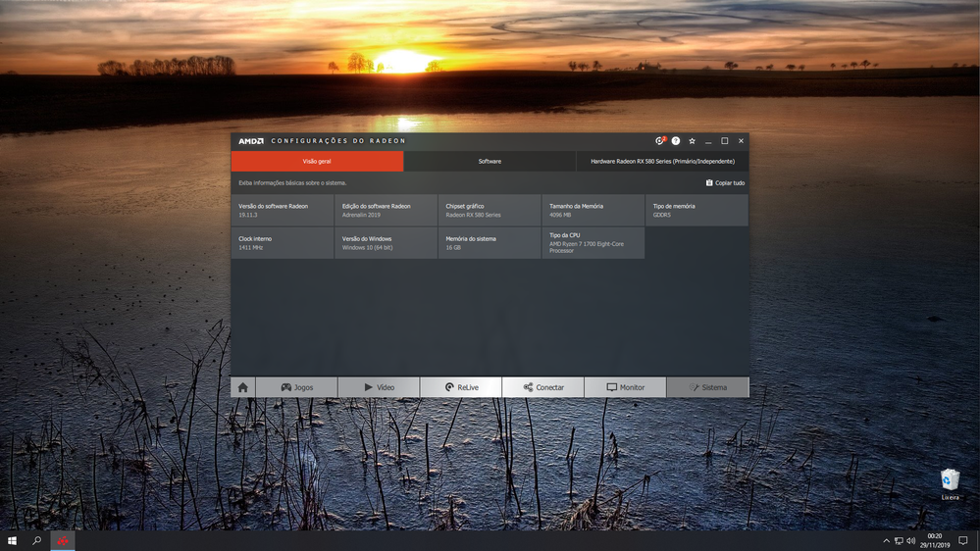
Task: Open the network tray icon
Action: tap(899, 541)
